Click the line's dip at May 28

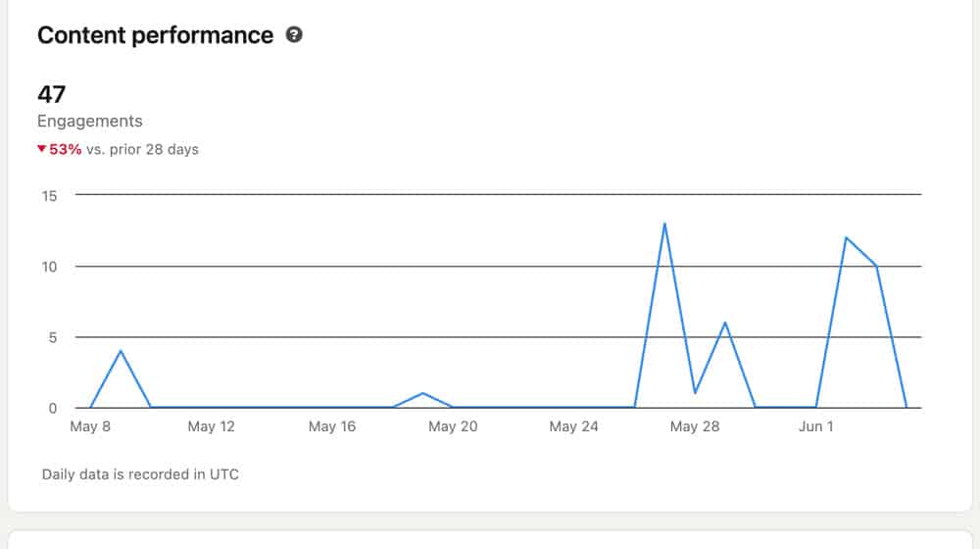tap(695, 393)
